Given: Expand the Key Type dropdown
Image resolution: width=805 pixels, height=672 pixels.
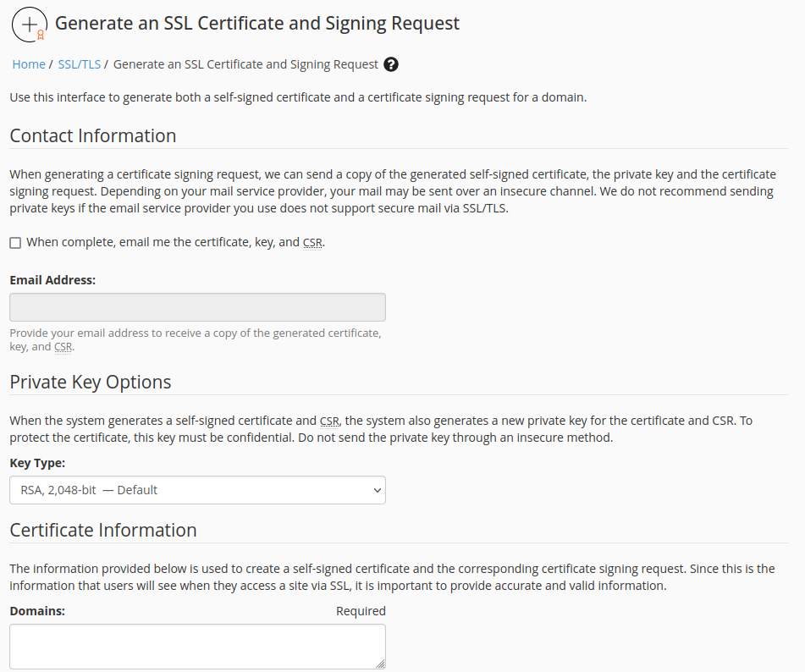Looking at the screenshot, I should [x=197, y=490].
